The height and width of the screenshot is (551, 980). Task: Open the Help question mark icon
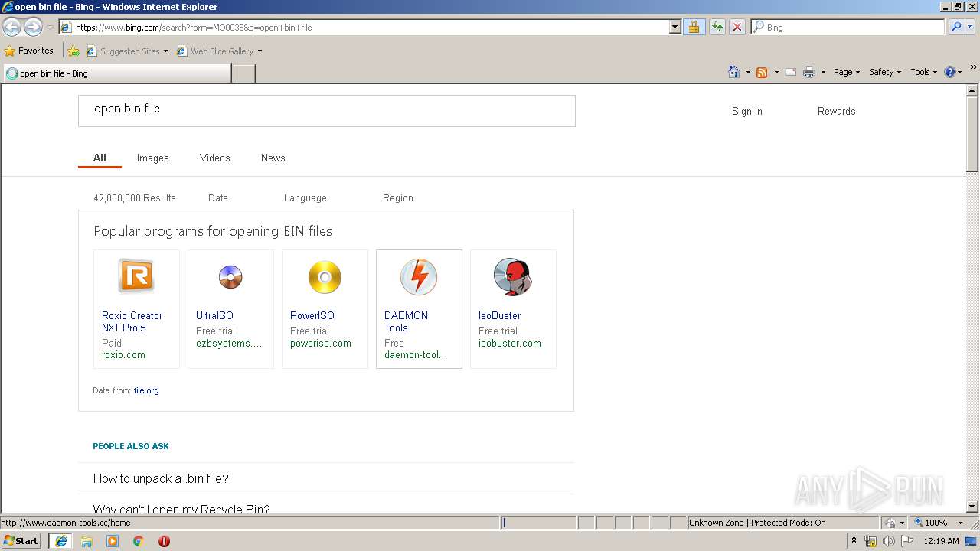coord(950,72)
